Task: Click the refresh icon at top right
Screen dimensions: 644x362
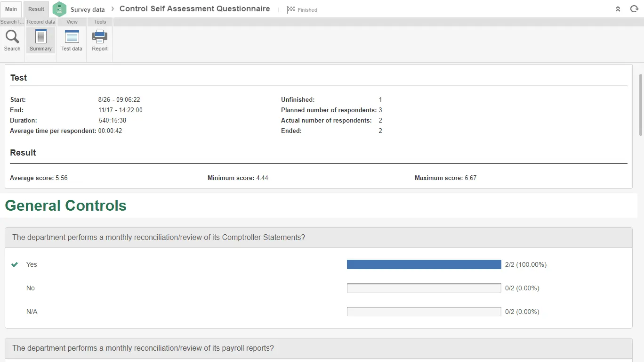Action: coord(634,9)
